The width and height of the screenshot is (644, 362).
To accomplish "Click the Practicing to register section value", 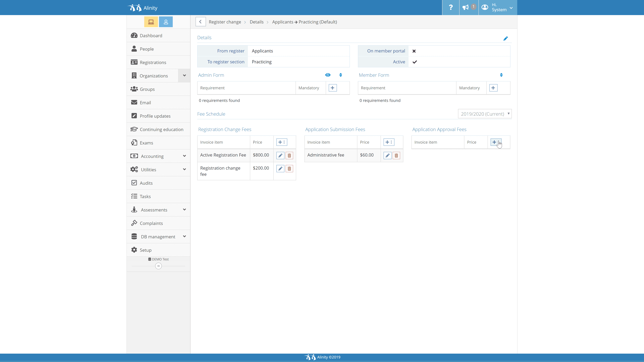I will tap(261, 62).
